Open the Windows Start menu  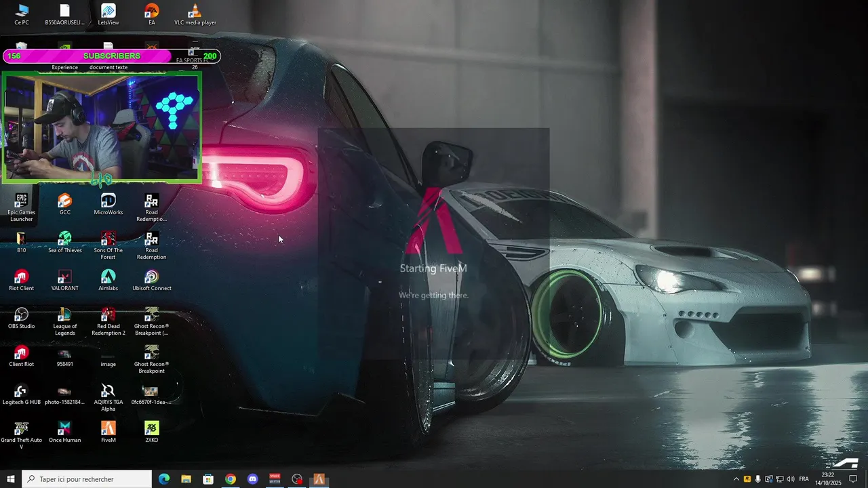(11, 479)
